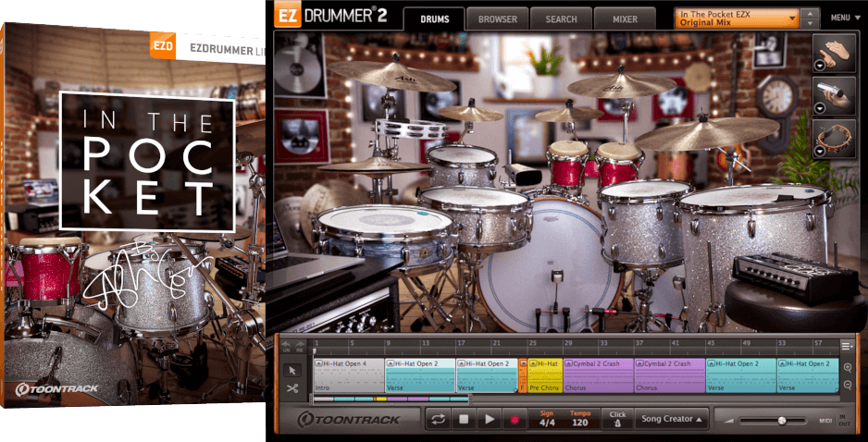The height and width of the screenshot is (442, 868).
Task: Click bar 25 on the timeline ruler
Action: point(531,343)
